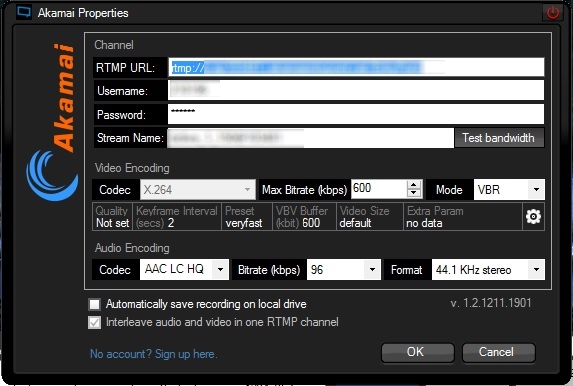Click into the Stream Name field

click(x=311, y=138)
